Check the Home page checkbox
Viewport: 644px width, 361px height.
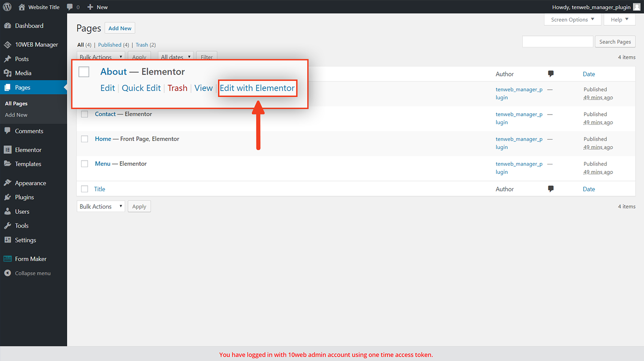[x=85, y=139]
